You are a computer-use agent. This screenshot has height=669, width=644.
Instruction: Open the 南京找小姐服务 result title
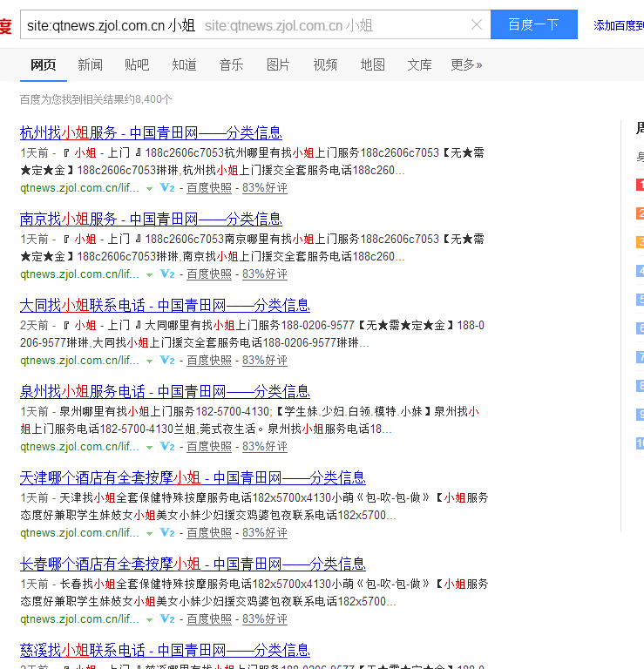click(x=151, y=219)
